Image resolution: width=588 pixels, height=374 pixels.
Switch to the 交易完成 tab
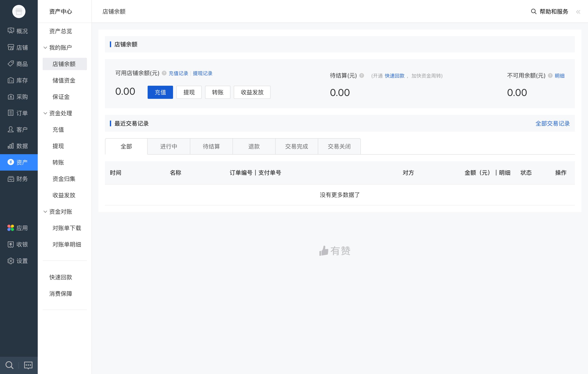pos(296,146)
